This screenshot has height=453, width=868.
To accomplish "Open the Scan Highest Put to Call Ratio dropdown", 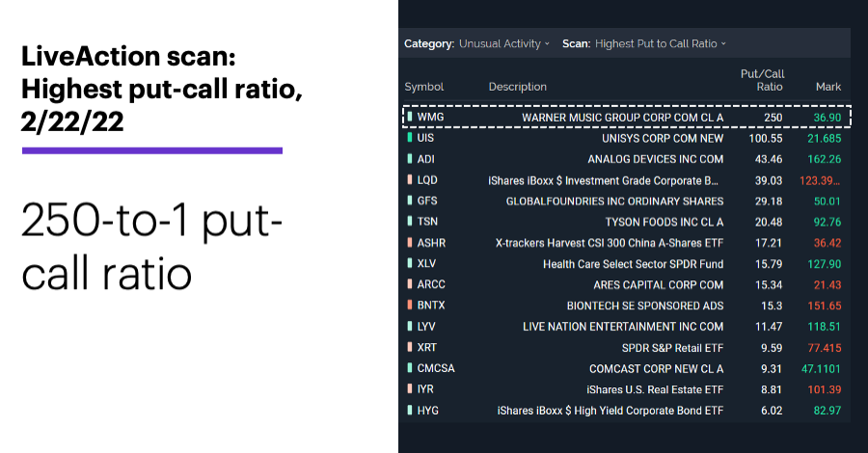I will (660, 43).
